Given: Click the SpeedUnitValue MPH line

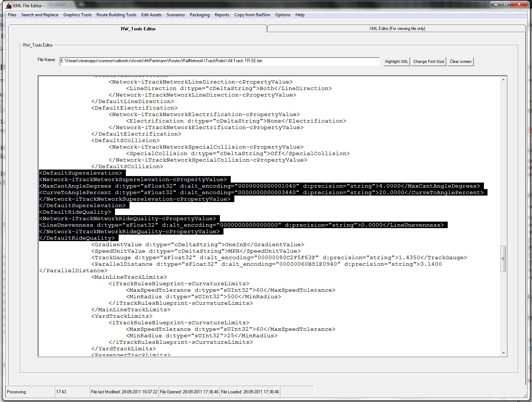Looking at the screenshot, I should [x=196, y=251].
